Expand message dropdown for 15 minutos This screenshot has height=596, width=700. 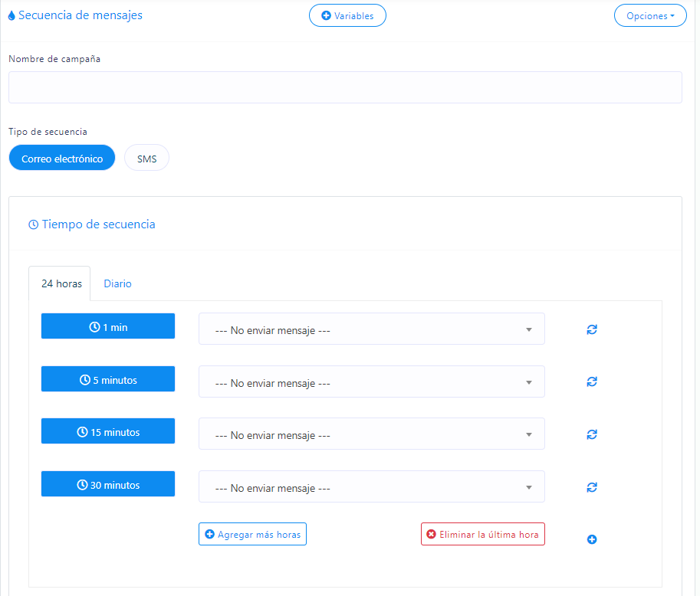click(371, 434)
